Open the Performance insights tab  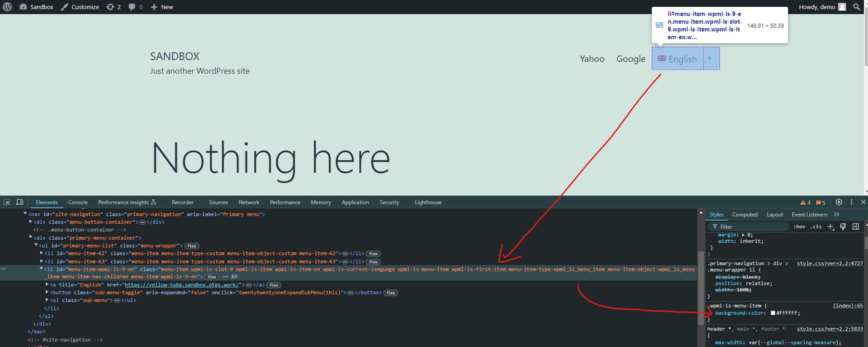[x=127, y=202]
